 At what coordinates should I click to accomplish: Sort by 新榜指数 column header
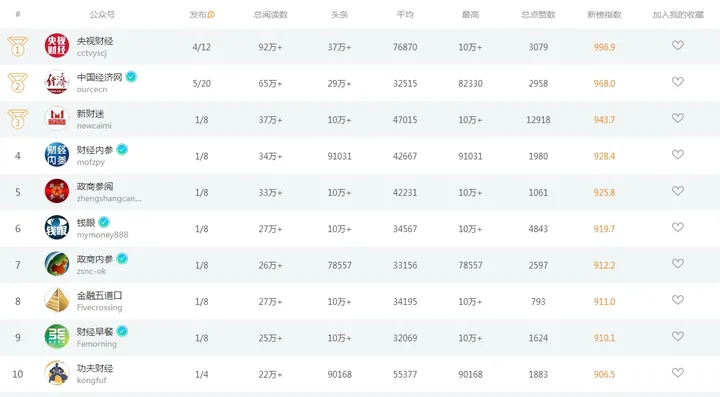[604, 15]
